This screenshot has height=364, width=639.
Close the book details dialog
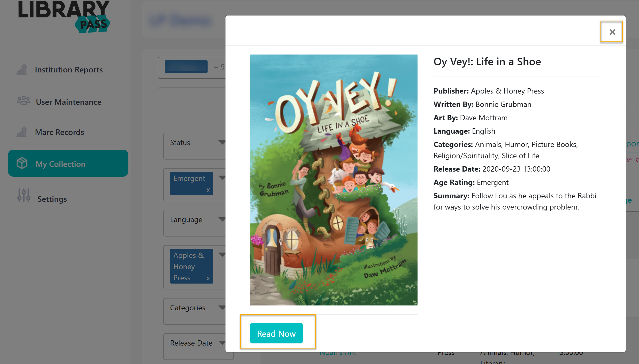click(612, 32)
